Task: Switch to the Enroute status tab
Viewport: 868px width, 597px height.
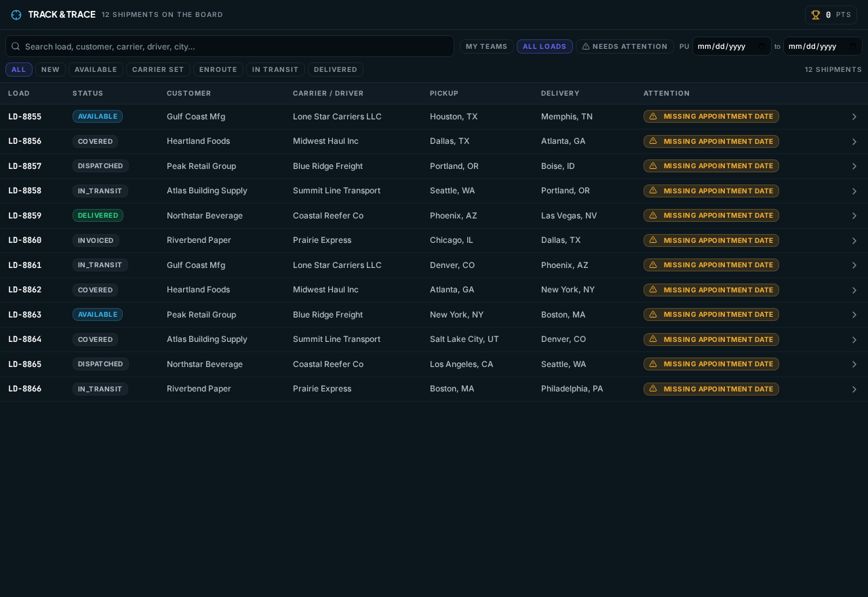Action: coord(218,70)
